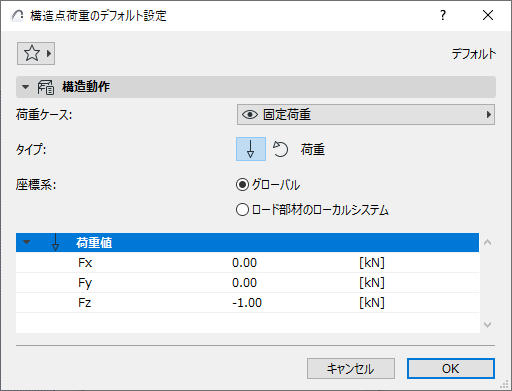The image size is (512, 391).
Task: Collapse the 荷重値 group triangle
Action: point(26,242)
